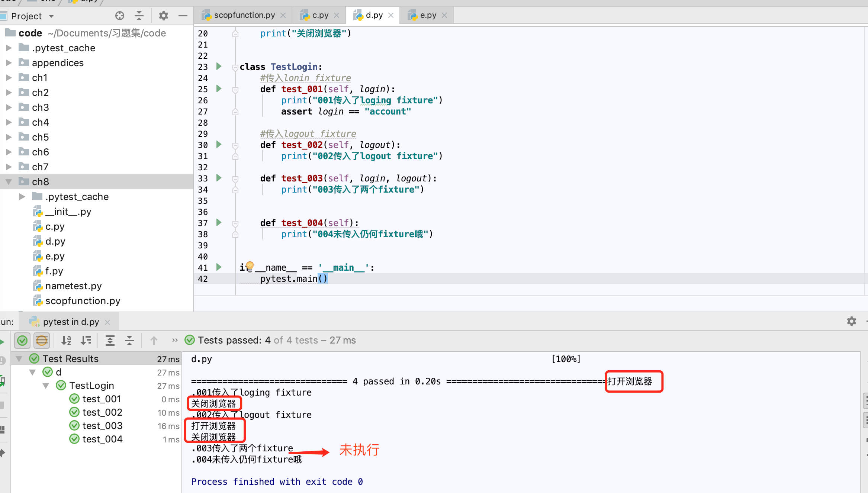Click the lightbulb intention icon on line 41
The image size is (868, 493).
click(250, 265)
